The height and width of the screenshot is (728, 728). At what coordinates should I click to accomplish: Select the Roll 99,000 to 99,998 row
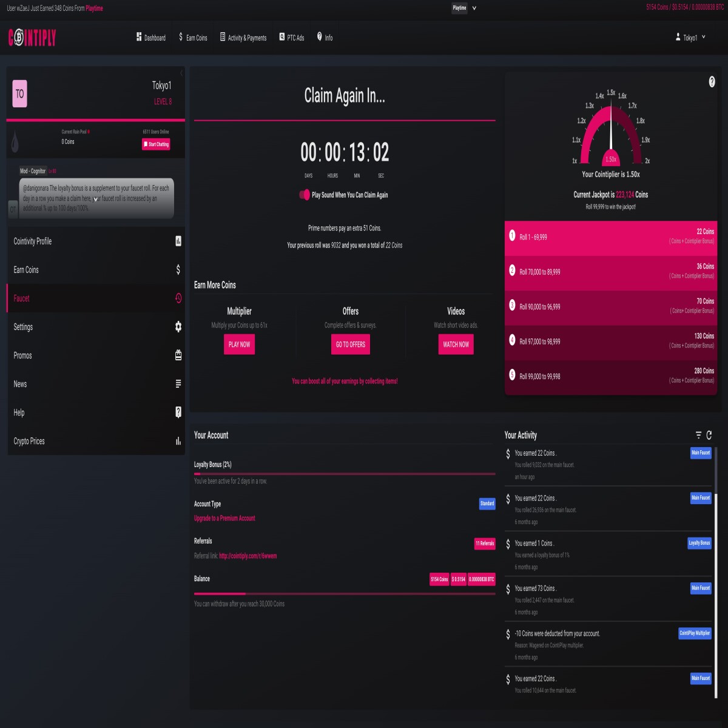click(611, 377)
